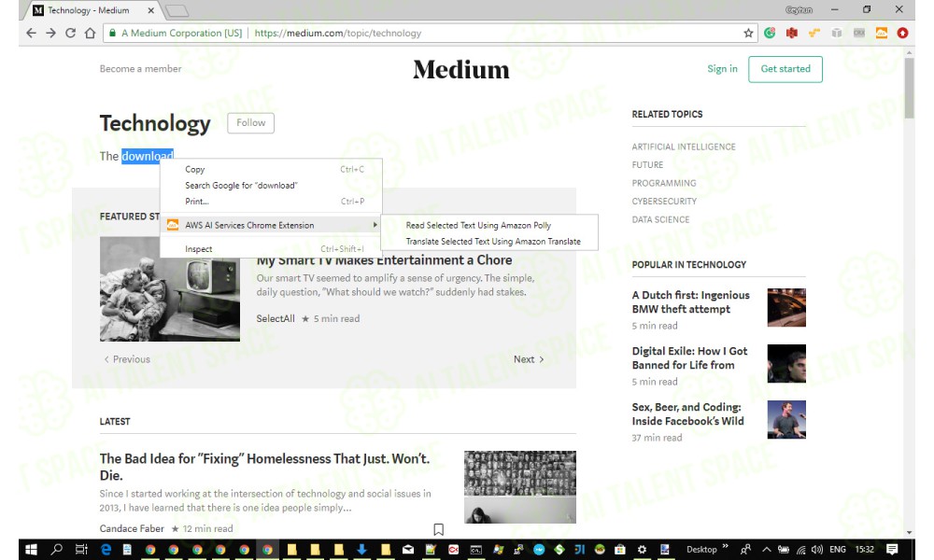934x560 pixels.
Task: Go back using the browser back arrow
Action: (x=31, y=34)
